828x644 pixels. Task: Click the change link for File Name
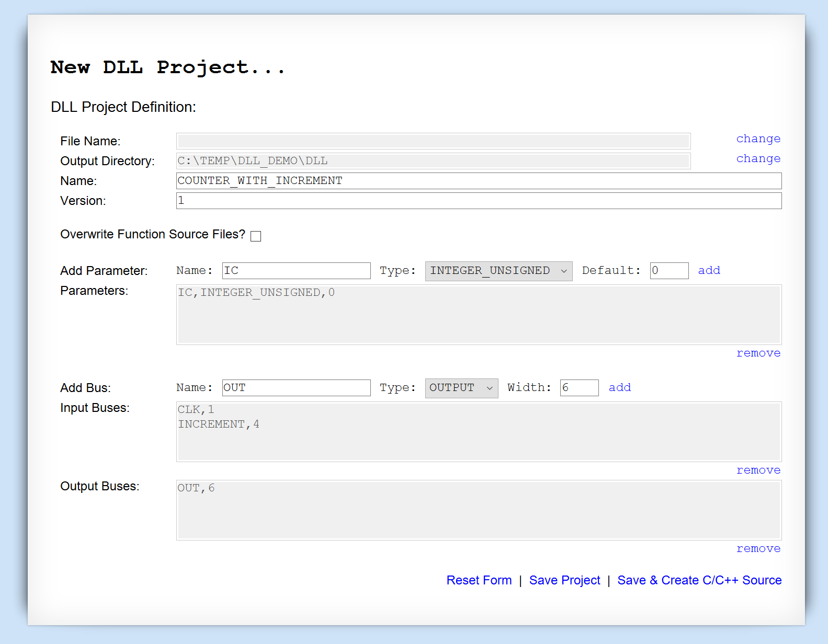tap(758, 139)
